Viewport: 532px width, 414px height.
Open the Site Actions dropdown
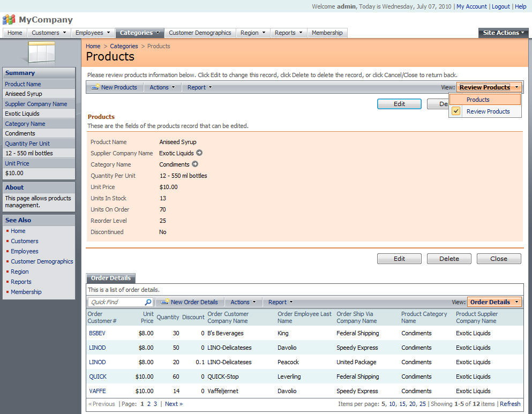tap(503, 33)
